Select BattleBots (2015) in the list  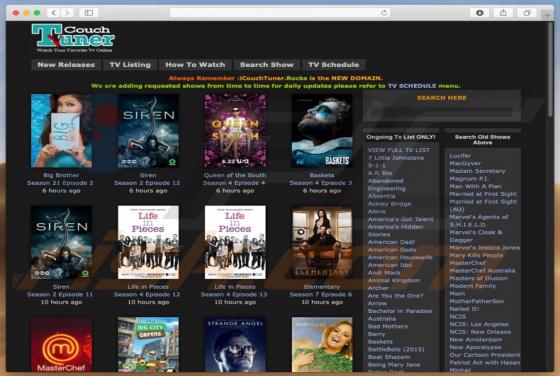tap(396, 349)
